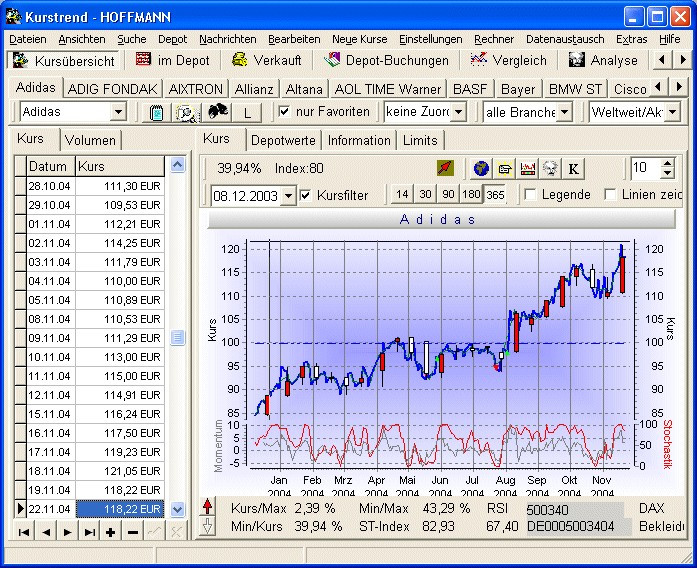Set chart period to 30 days

425,195
